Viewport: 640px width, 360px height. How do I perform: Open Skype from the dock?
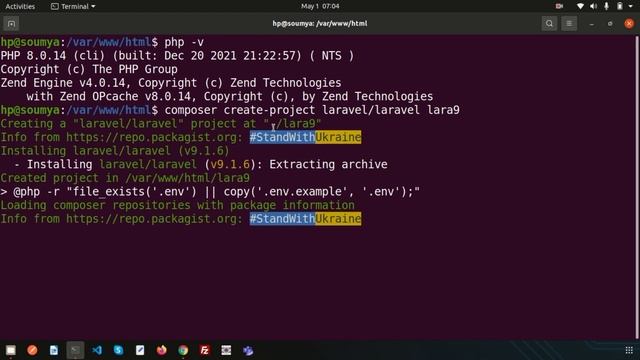click(x=118, y=350)
